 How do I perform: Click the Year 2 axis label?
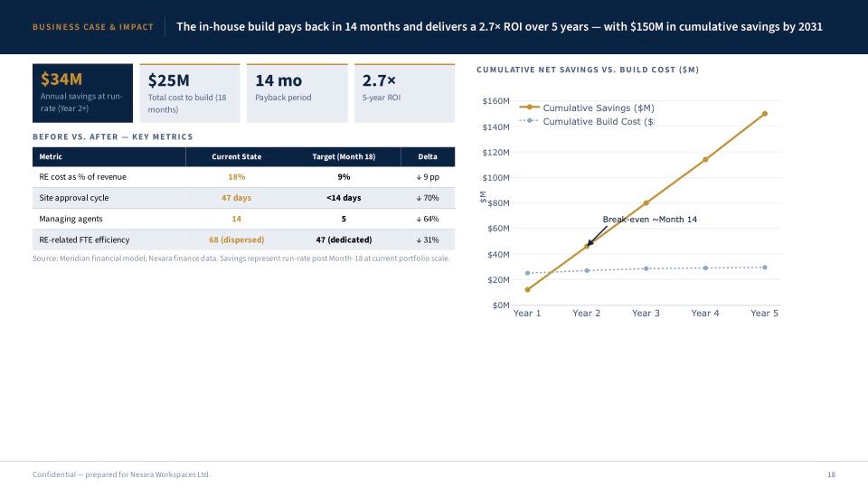pos(586,314)
